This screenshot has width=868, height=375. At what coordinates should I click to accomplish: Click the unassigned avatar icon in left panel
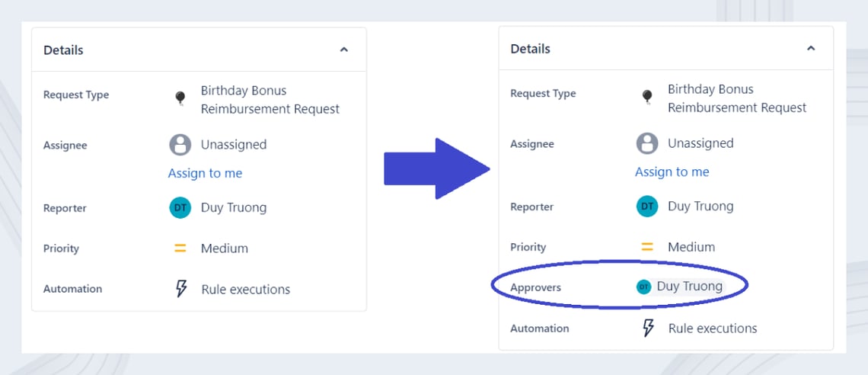pyautogui.click(x=180, y=145)
